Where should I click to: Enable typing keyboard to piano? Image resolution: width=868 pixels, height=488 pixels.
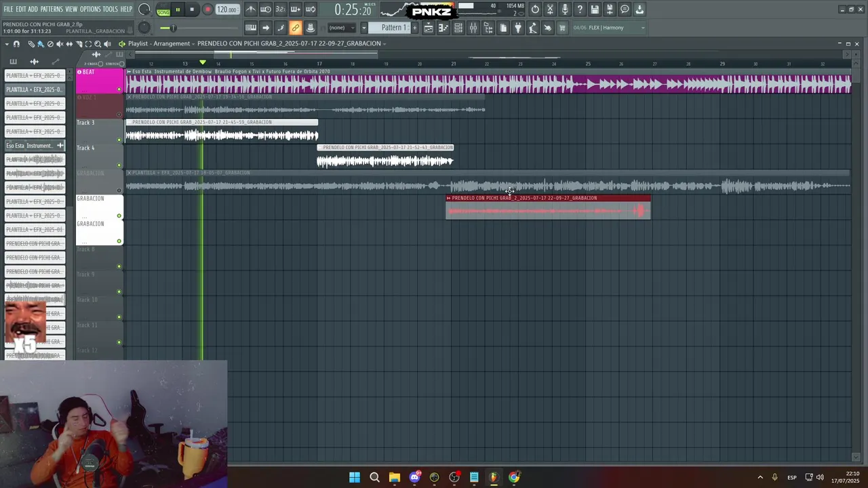[x=251, y=28]
